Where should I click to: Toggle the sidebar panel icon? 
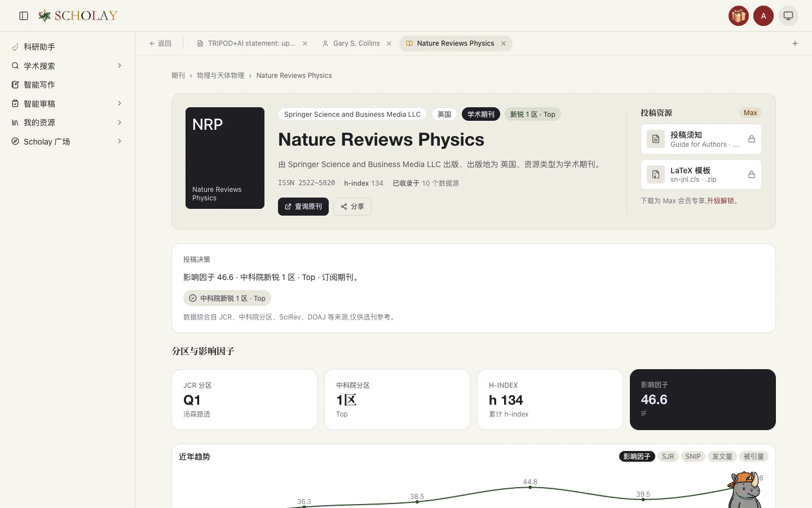click(24, 16)
